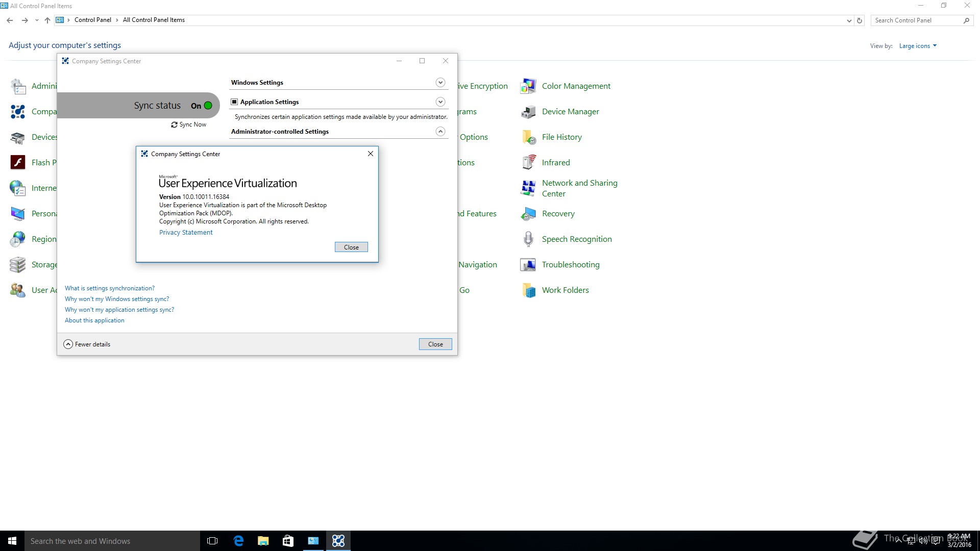Open File History icon
Image resolution: width=980 pixels, height=551 pixels.
click(528, 137)
